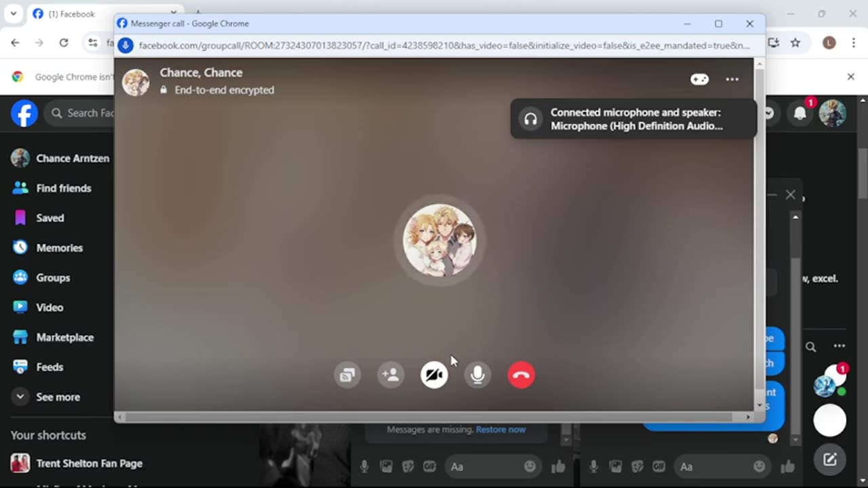Open the Facebook account profile picture menu
The width and height of the screenshot is (868, 488).
(832, 113)
